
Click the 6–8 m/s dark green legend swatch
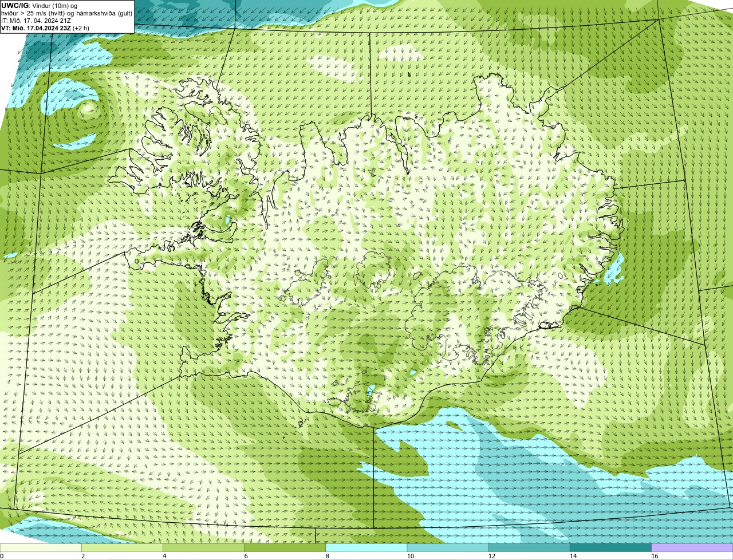tap(285, 547)
